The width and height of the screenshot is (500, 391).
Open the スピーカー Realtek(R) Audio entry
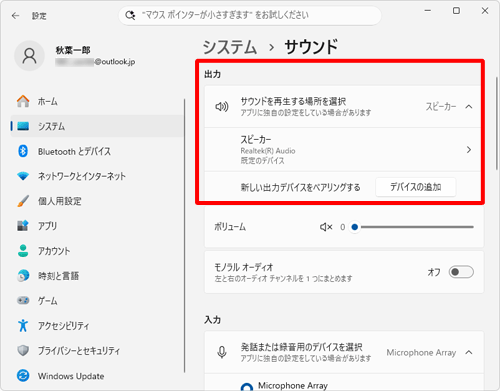click(x=342, y=150)
